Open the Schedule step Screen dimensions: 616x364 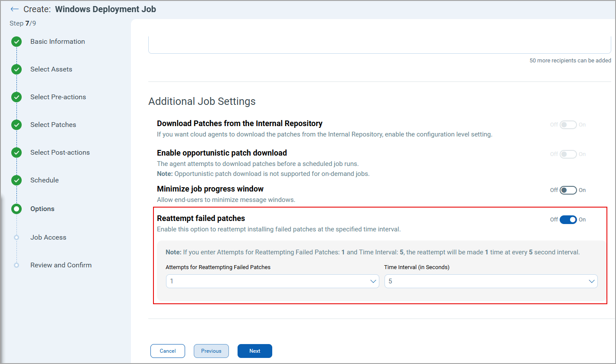(45, 180)
